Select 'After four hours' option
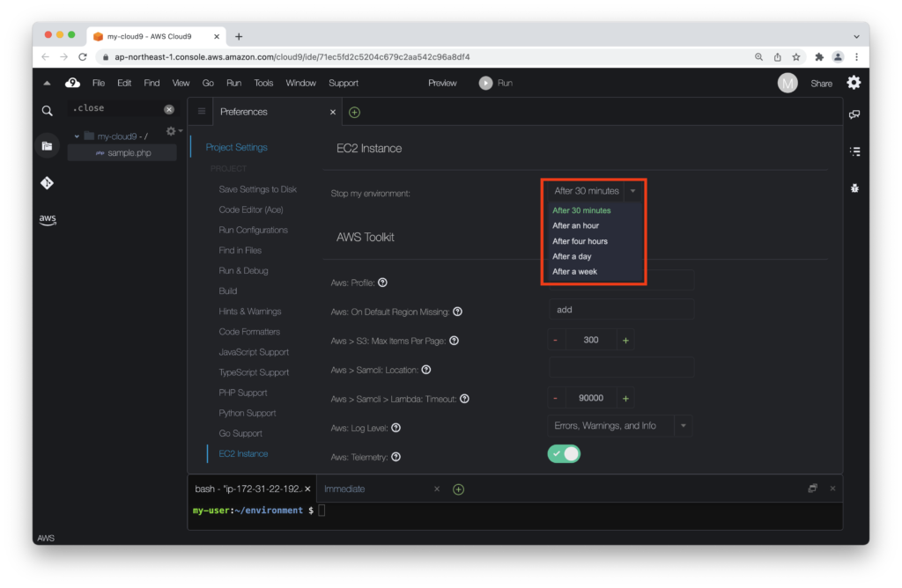The image size is (902, 588). [x=580, y=241]
